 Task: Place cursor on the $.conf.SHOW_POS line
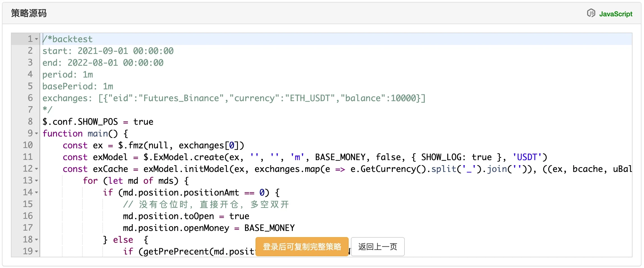tap(98, 122)
